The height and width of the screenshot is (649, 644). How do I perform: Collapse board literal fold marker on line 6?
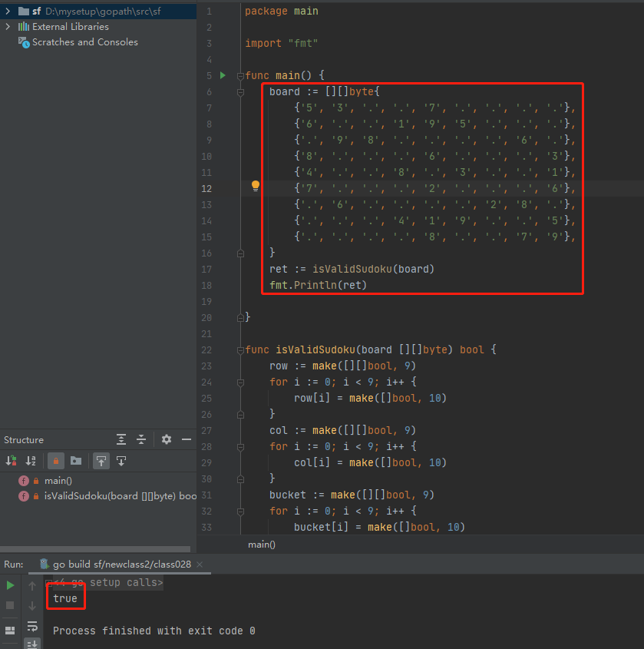pos(240,92)
